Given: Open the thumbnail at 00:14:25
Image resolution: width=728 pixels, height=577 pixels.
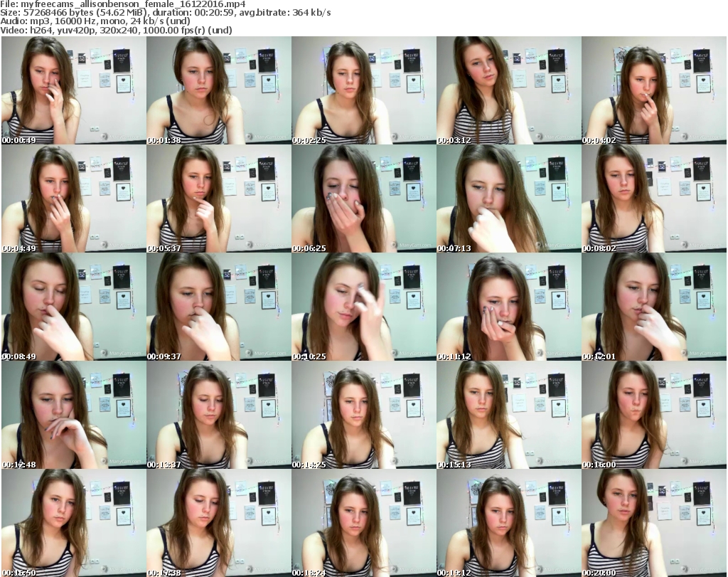Looking at the screenshot, I should click(363, 415).
